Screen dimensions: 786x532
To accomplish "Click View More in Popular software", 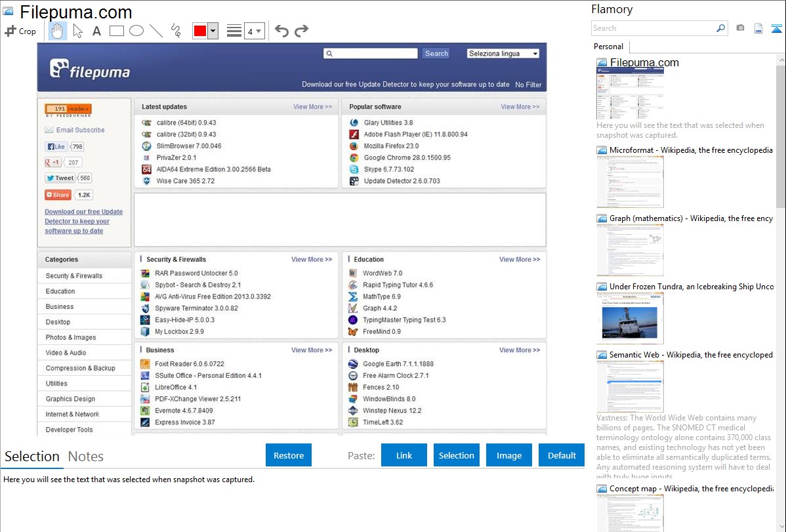I will 520,107.
